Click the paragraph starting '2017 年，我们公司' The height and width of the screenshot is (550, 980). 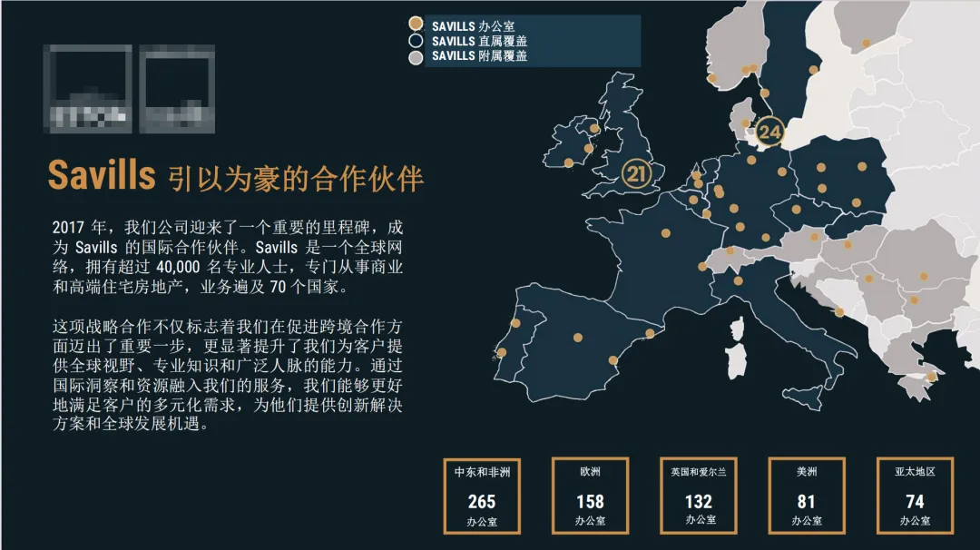tap(228, 257)
